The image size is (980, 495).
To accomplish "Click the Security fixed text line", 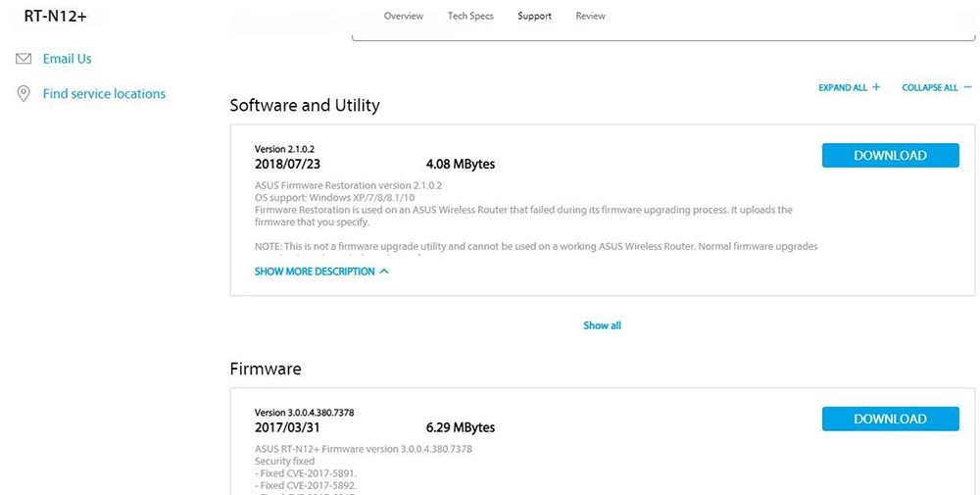I will pos(284,462).
